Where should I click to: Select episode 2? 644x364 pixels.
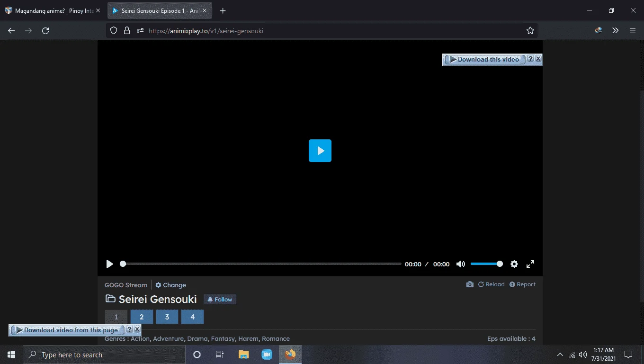pos(142,317)
